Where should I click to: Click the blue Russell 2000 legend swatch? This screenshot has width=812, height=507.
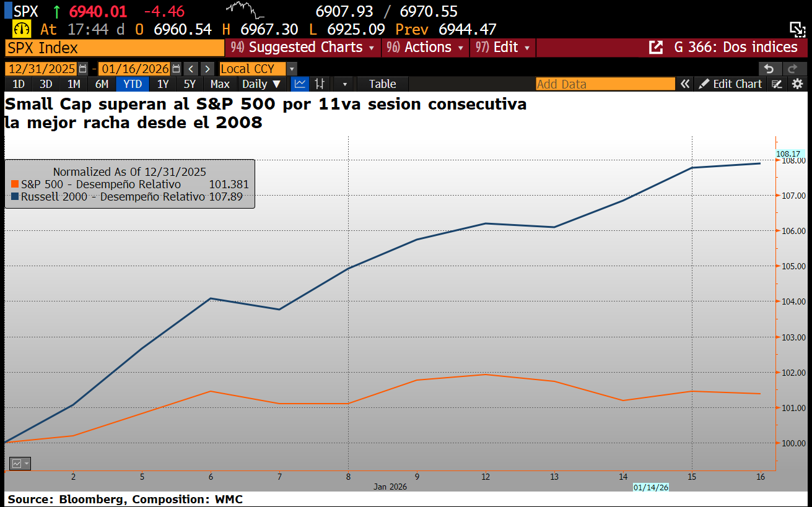coord(15,197)
